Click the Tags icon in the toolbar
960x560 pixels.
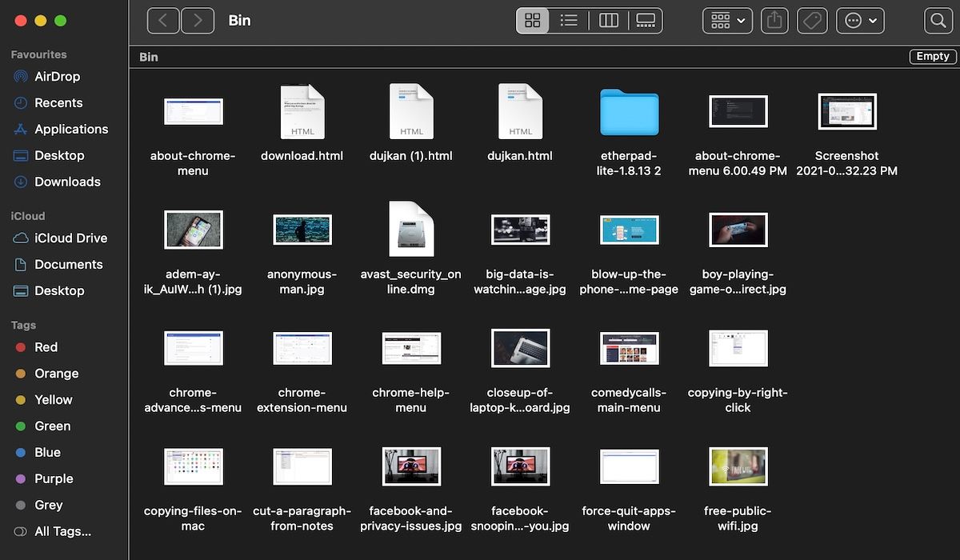coord(812,20)
